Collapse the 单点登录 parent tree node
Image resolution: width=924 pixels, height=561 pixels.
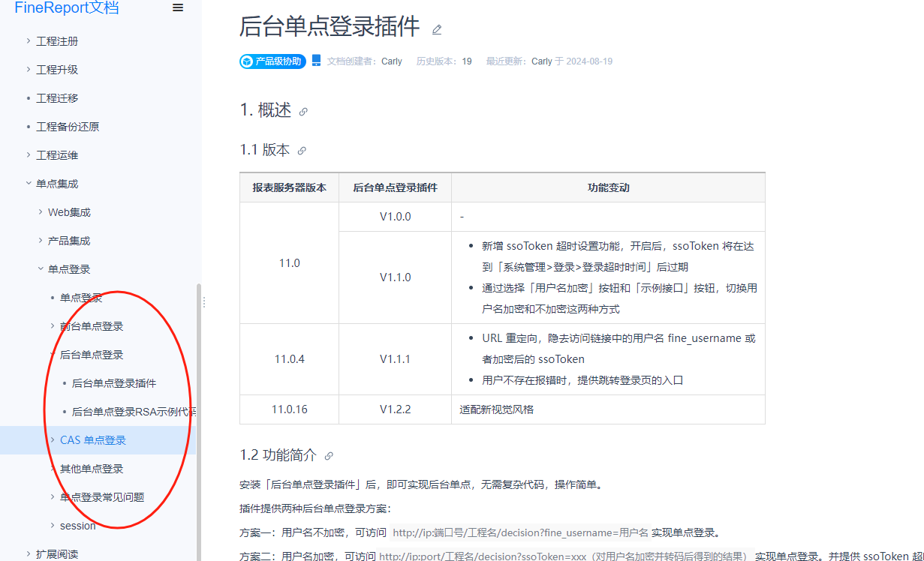click(41, 269)
